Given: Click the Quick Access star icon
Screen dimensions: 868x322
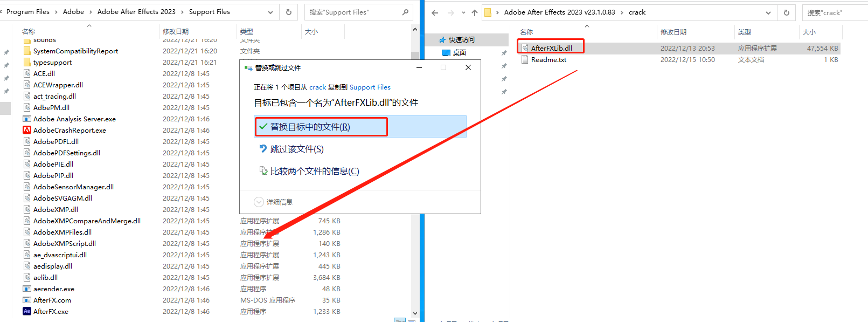Looking at the screenshot, I should pyautogui.click(x=442, y=39).
